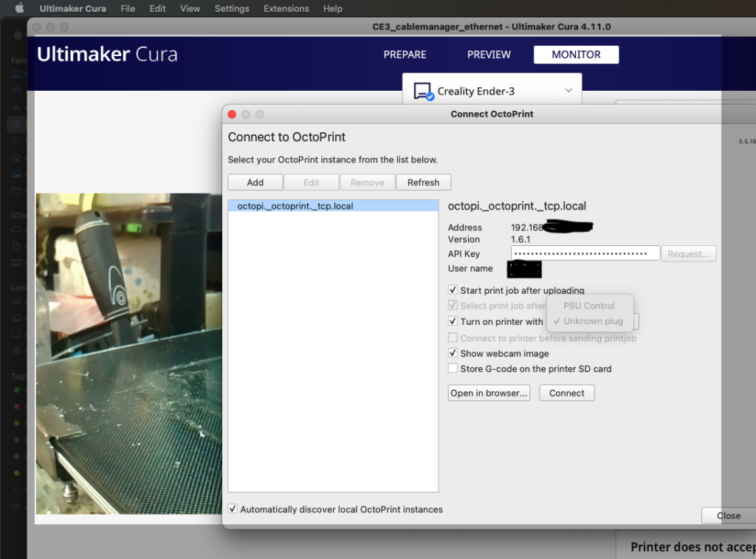Click the Remove instance button

tap(368, 182)
